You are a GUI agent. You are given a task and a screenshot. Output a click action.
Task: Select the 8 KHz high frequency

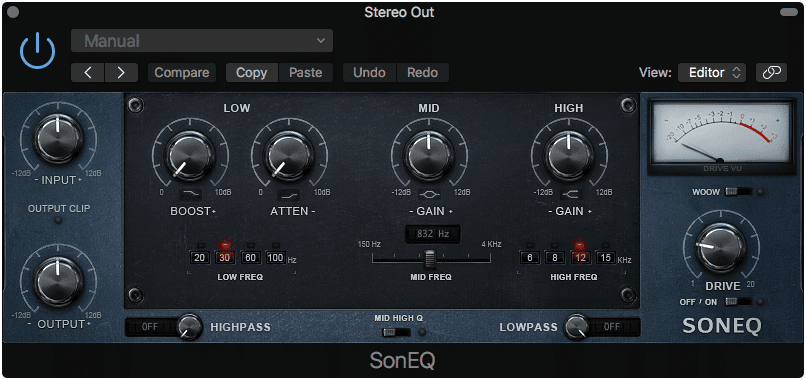[x=555, y=257]
